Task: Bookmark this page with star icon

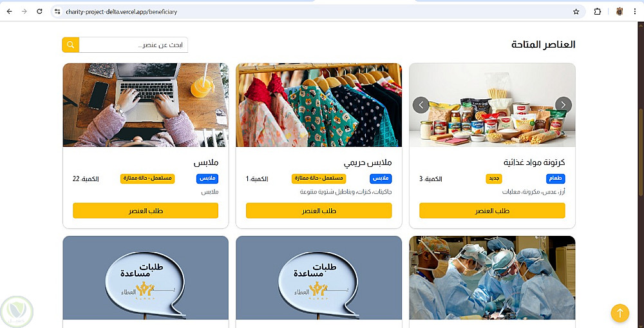Action: pyautogui.click(x=576, y=12)
